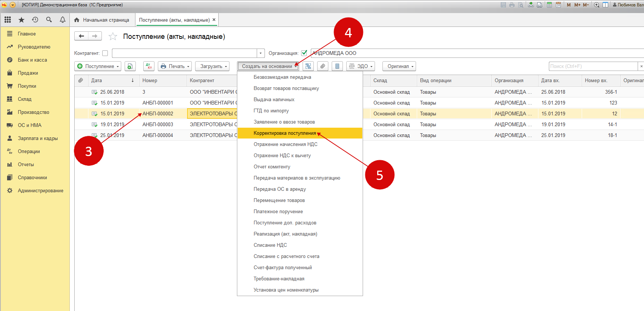
Task: Toggle the Организация filter checkbox
Action: pyautogui.click(x=304, y=53)
